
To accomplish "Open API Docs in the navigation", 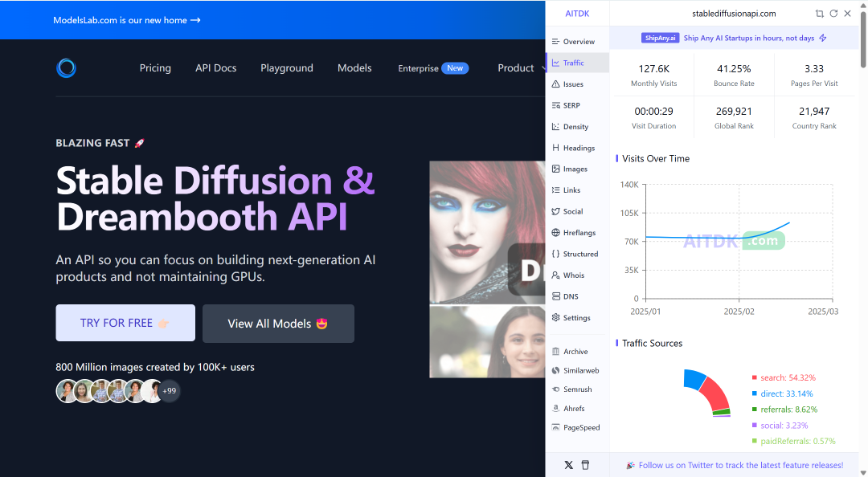I will (x=216, y=68).
